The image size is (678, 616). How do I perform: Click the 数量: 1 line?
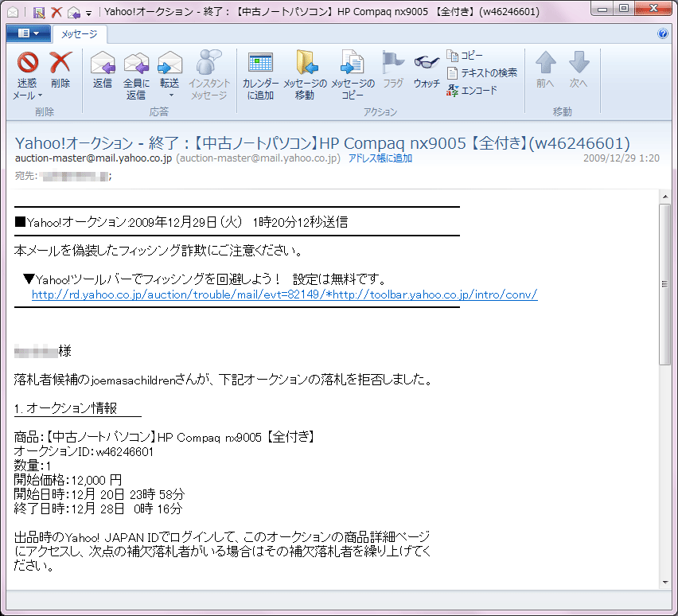pyautogui.click(x=33, y=466)
